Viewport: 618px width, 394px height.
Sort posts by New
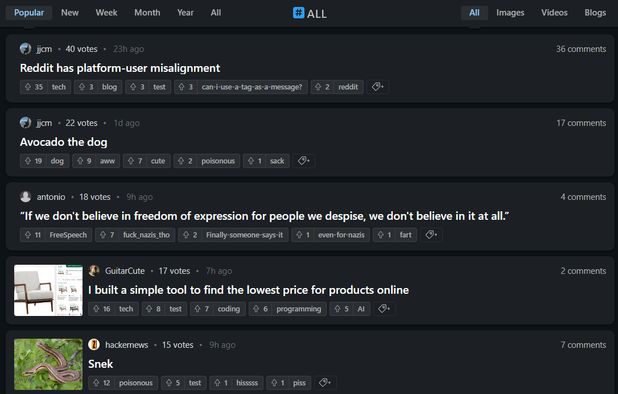[x=70, y=13]
